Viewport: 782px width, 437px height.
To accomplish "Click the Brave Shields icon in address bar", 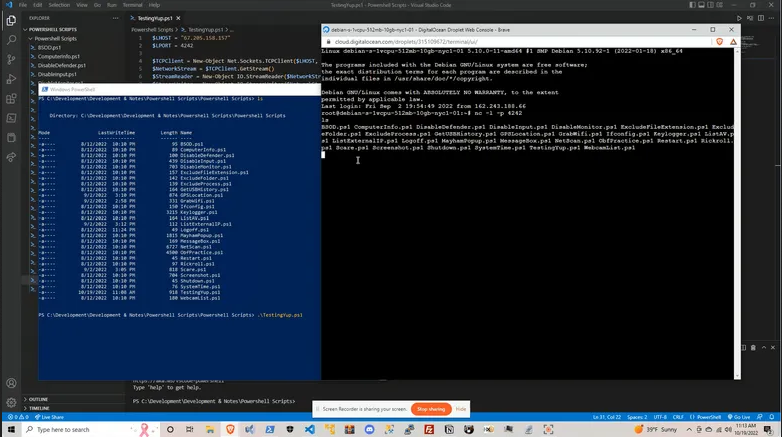I will pyautogui.click(x=719, y=42).
